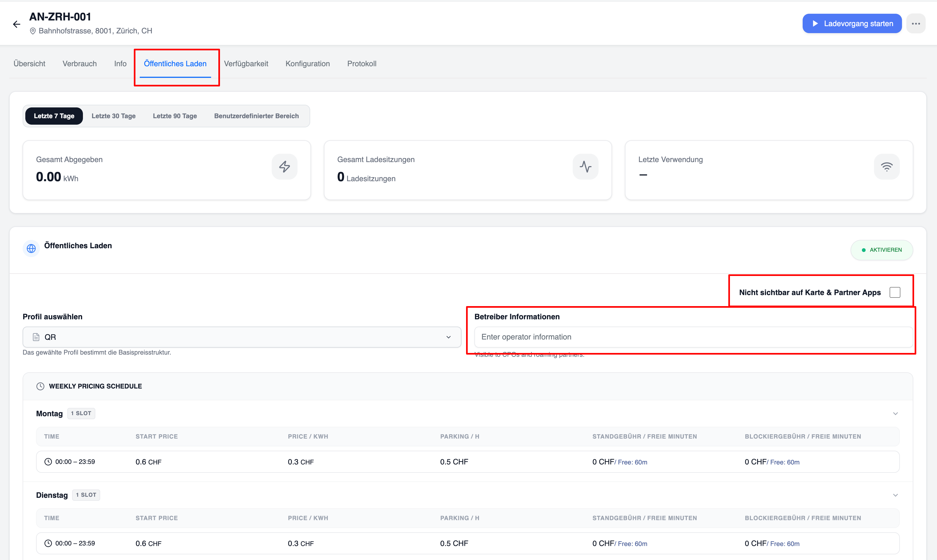The image size is (937, 560).
Task: Click the wifi icon in Letzte Verwendung card
Action: tap(887, 166)
